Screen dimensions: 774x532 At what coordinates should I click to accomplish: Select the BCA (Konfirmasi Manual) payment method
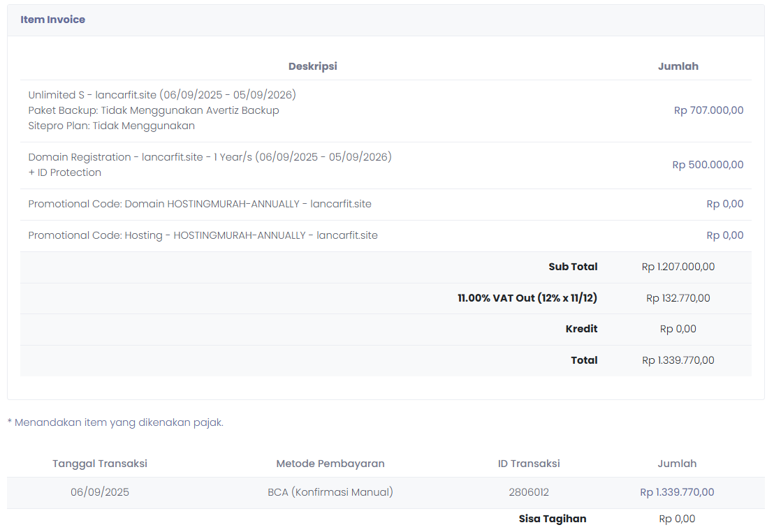point(330,492)
